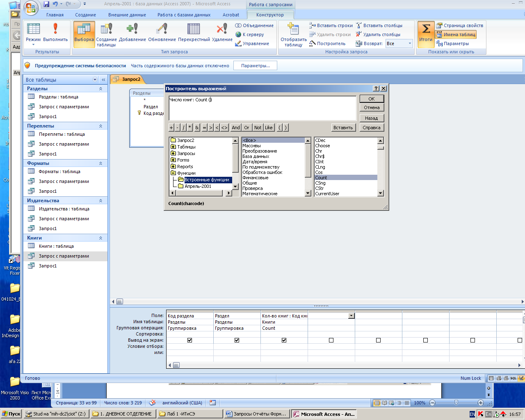Click Отобразить таблицу button
The width and height of the screenshot is (525, 420).
tap(294, 34)
